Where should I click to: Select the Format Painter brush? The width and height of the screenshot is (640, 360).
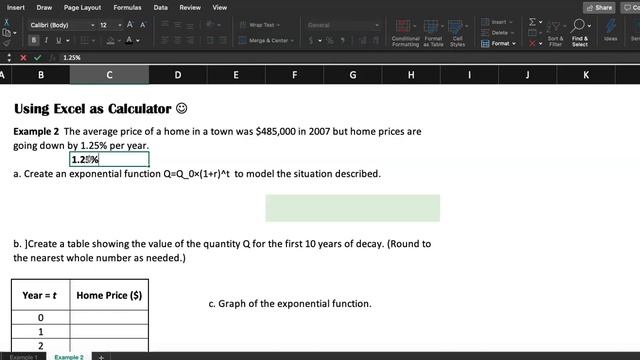6,42
